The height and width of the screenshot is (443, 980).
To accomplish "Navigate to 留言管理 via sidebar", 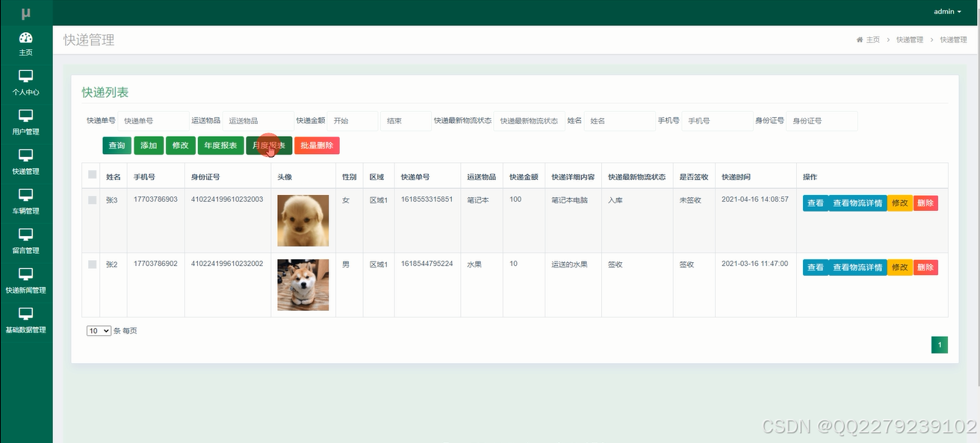I will pos(26,241).
